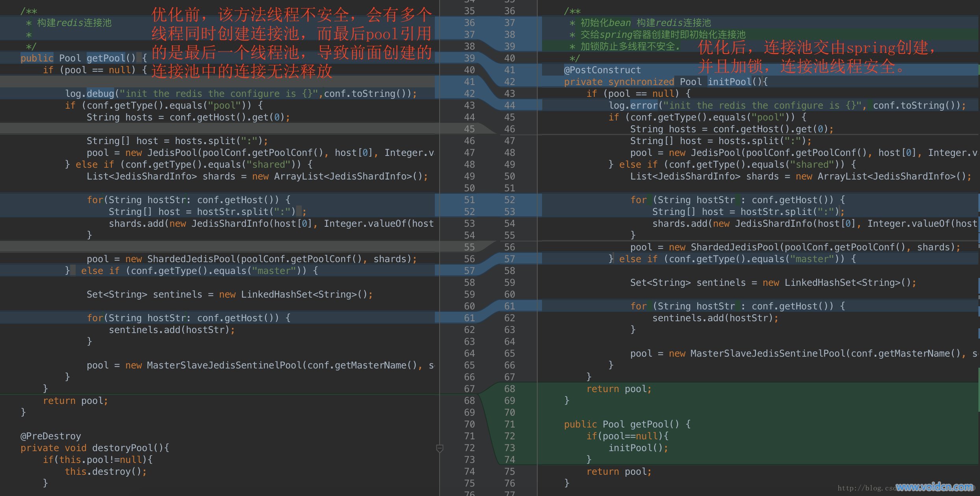Click 'equals("master")' line in right pane

click(732, 259)
